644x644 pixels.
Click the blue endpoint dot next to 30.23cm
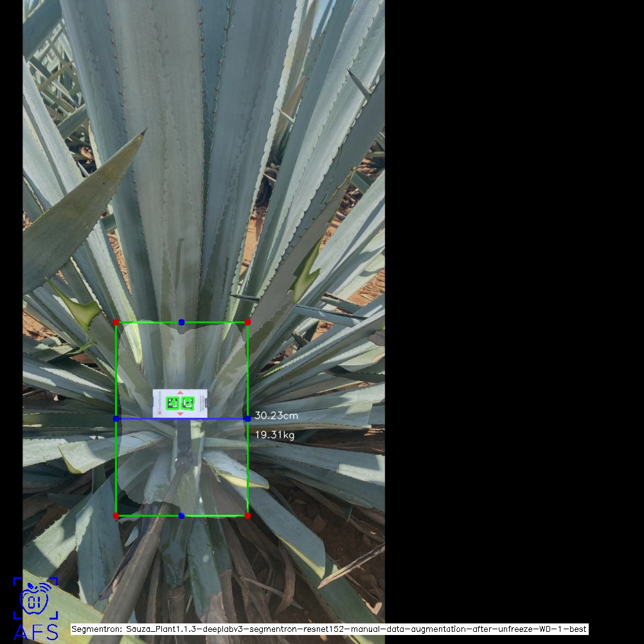point(247,418)
